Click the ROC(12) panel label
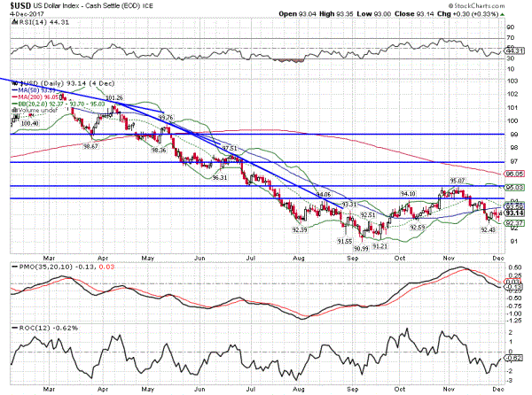Viewport: 532px width, 395px height. (28, 328)
